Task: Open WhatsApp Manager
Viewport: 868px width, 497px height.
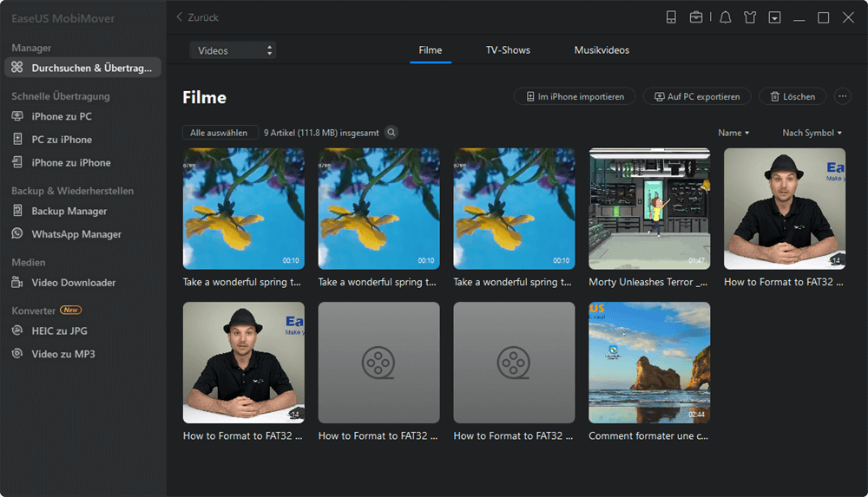Action: coord(76,234)
